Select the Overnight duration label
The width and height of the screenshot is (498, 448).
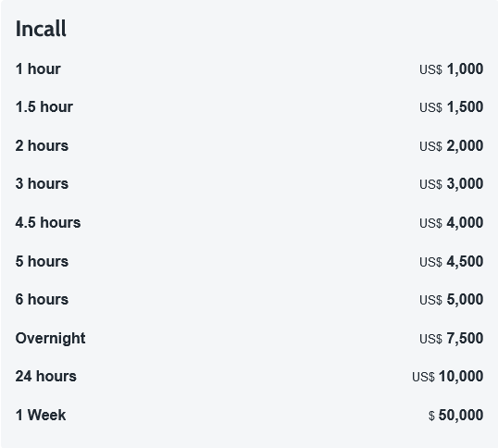pos(50,339)
